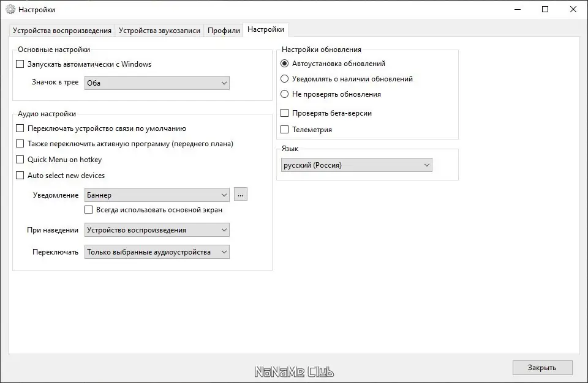Enable Запускать автоматически с Windows
Image resolution: width=588 pixels, height=383 pixels.
20,64
